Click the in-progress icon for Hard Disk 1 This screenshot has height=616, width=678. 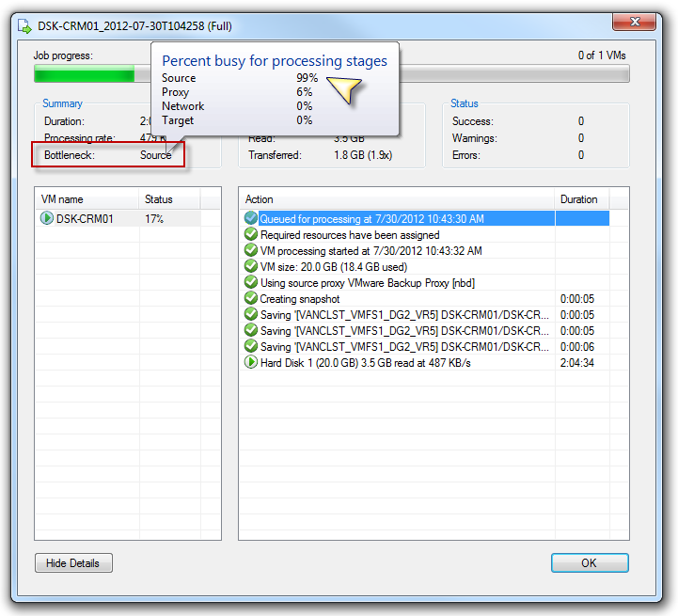pos(251,362)
